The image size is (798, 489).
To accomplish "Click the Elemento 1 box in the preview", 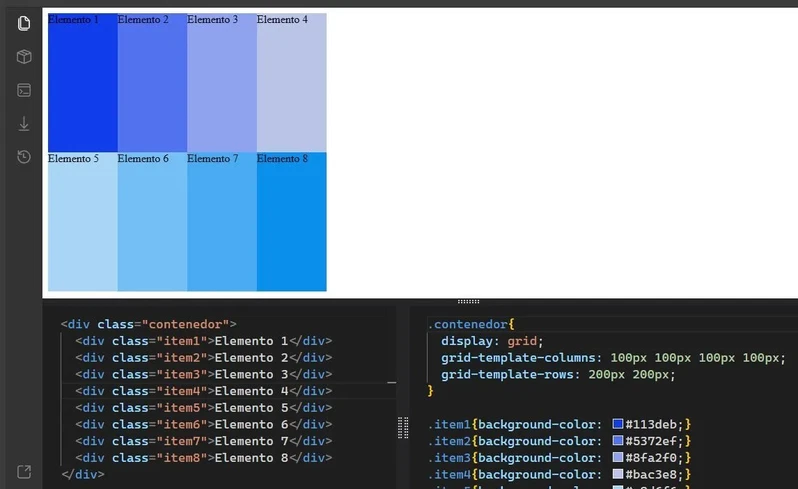I will click(x=82, y=82).
